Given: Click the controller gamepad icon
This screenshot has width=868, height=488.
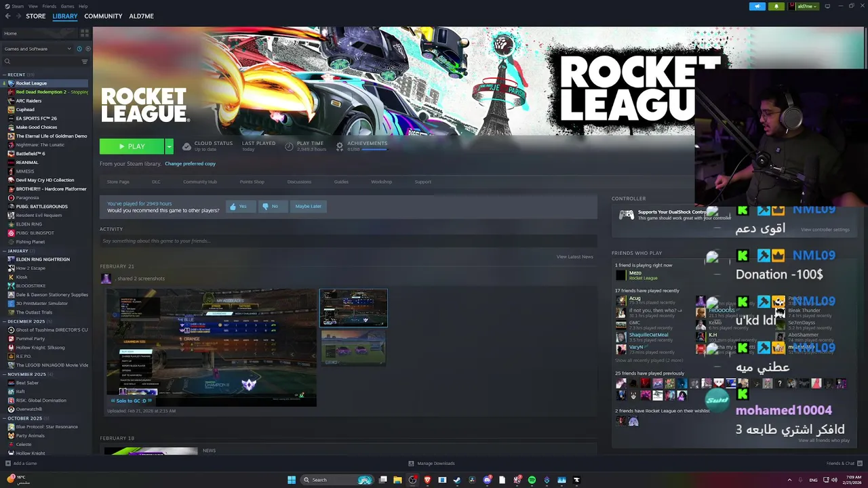Looking at the screenshot, I should pyautogui.click(x=627, y=215).
